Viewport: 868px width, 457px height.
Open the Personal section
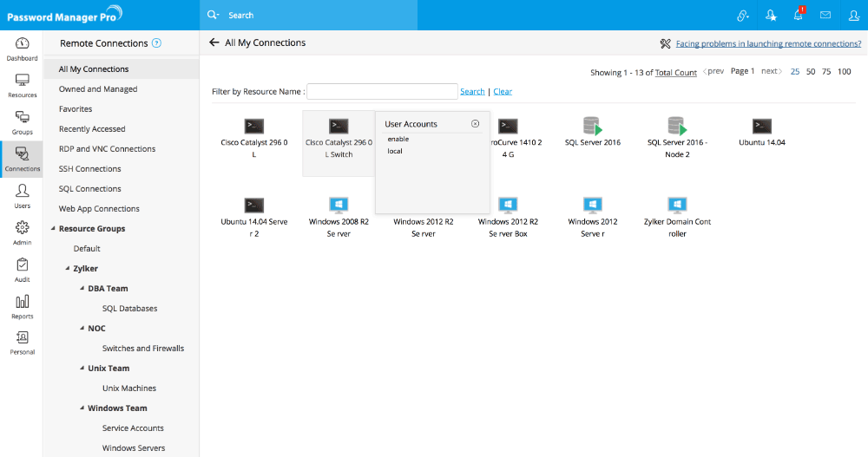tap(23, 343)
